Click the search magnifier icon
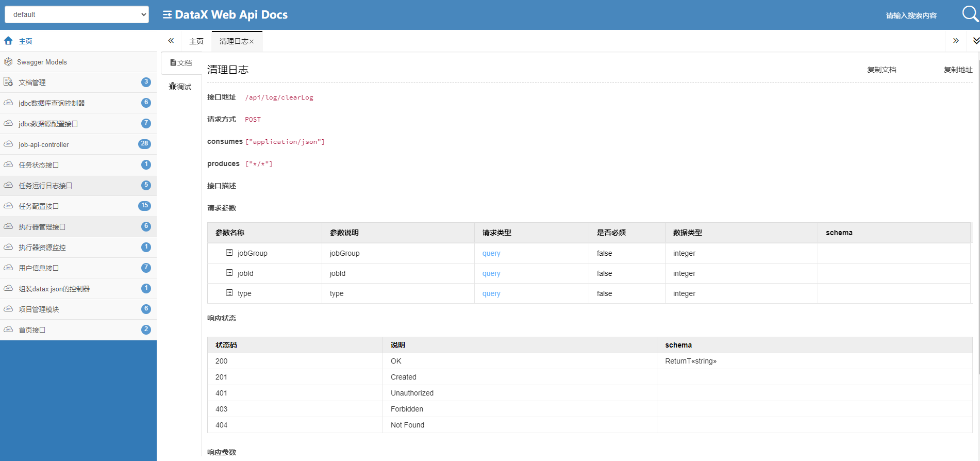980x461 pixels. click(970, 14)
